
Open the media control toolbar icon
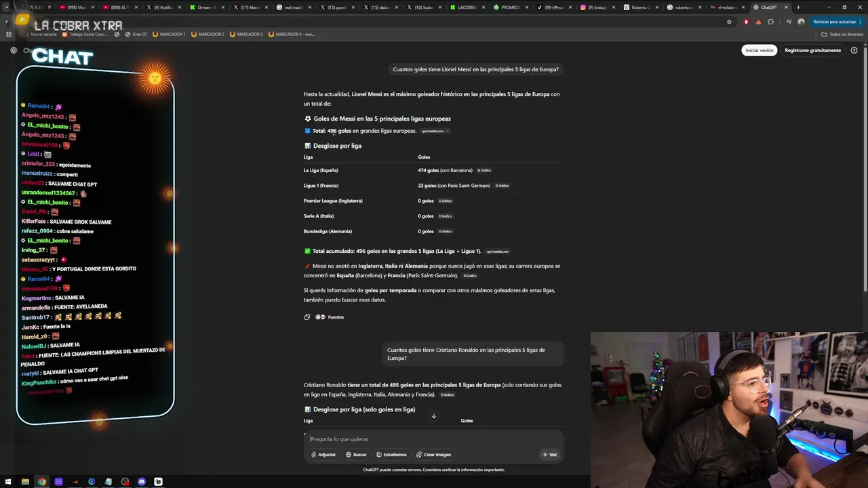click(x=789, y=22)
